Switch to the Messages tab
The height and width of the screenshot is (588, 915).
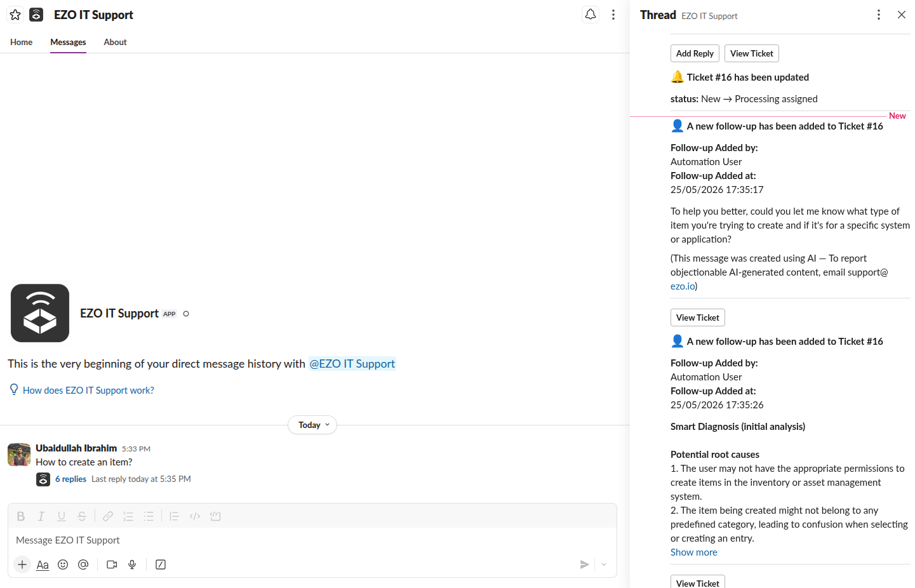(68, 42)
